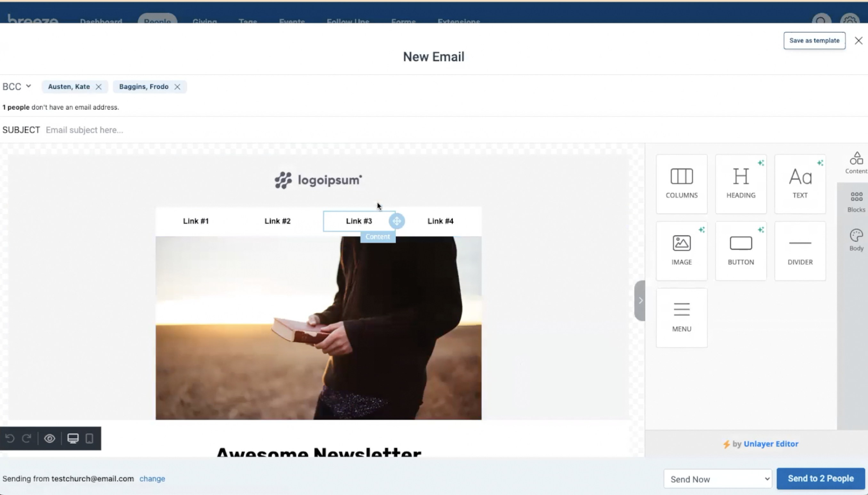Open the BCC recipient type dropdown
Screen dimensions: 868x495
(17, 87)
